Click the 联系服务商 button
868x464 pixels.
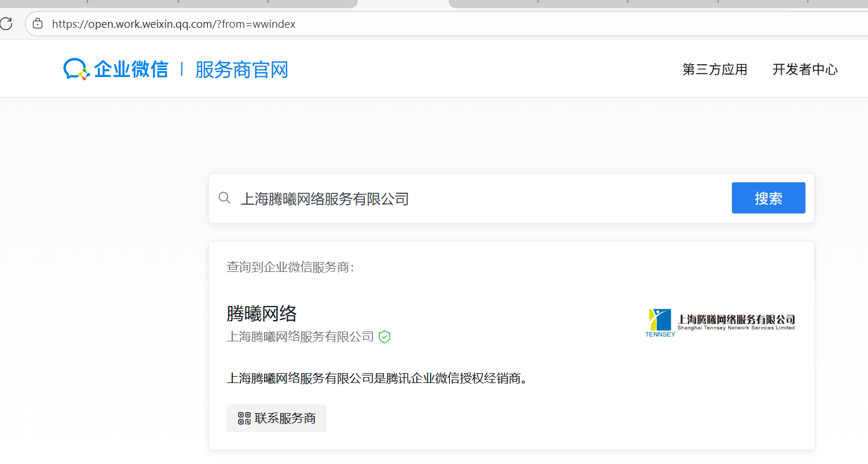click(x=276, y=418)
